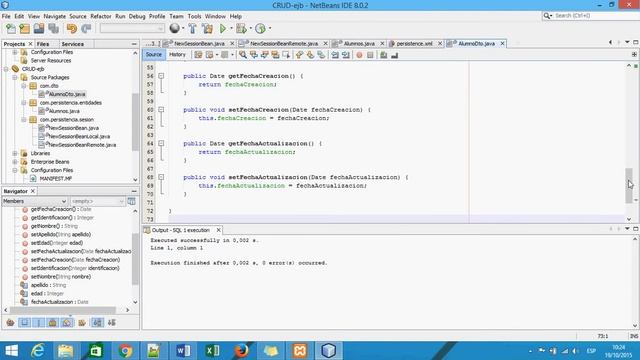Open the Debug Project dropdown arrow
This screenshot has width=640, height=360.
click(250, 29)
